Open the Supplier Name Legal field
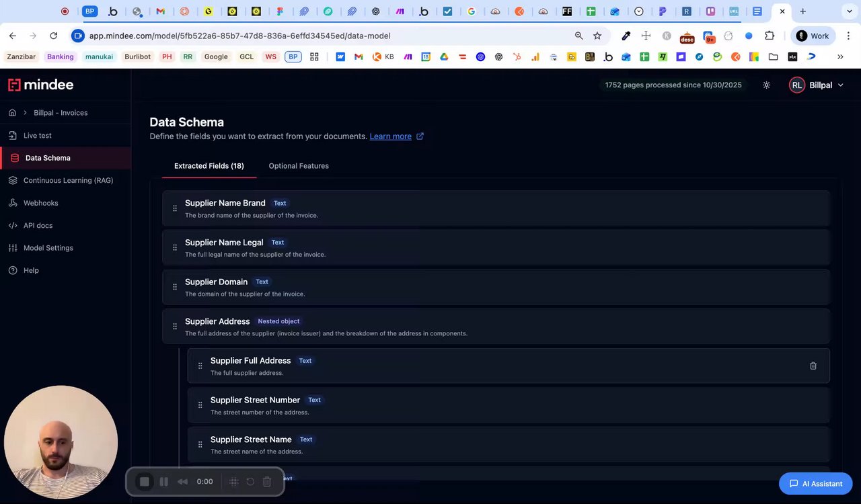This screenshot has height=504, width=861. [x=496, y=247]
